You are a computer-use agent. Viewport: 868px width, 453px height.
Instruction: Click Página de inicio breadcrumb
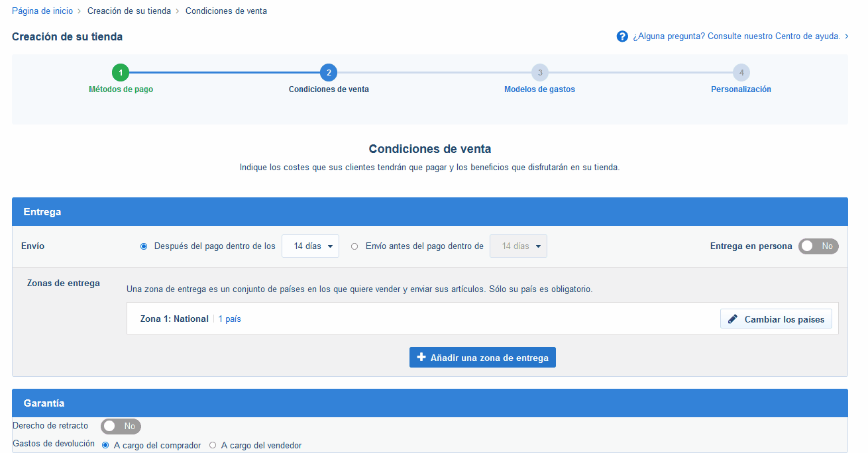tap(42, 11)
